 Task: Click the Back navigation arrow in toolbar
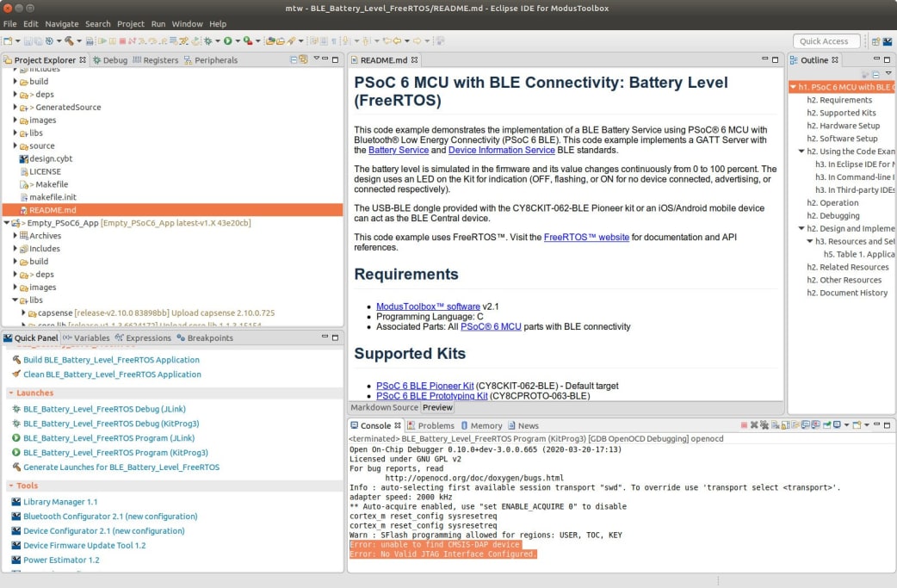pyautogui.click(x=397, y=41)
